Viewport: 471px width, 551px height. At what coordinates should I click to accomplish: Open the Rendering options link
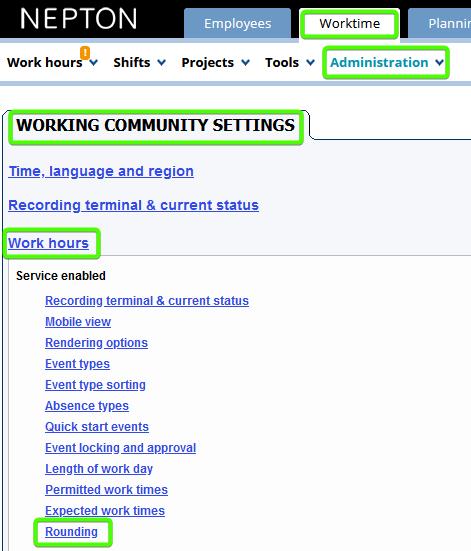point(96,343)
